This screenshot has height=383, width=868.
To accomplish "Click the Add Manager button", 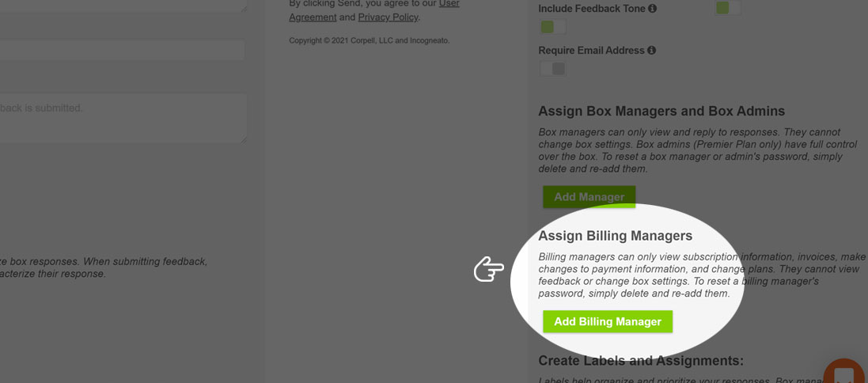I will click(589, 196).
